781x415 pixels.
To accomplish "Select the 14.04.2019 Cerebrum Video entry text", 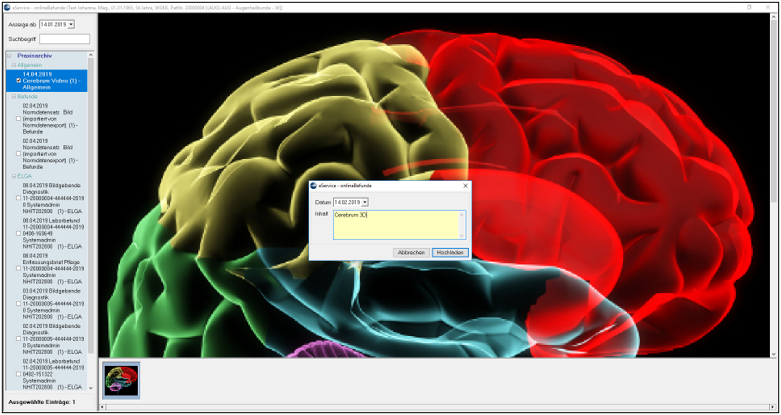I will click(x=52, y=80).
